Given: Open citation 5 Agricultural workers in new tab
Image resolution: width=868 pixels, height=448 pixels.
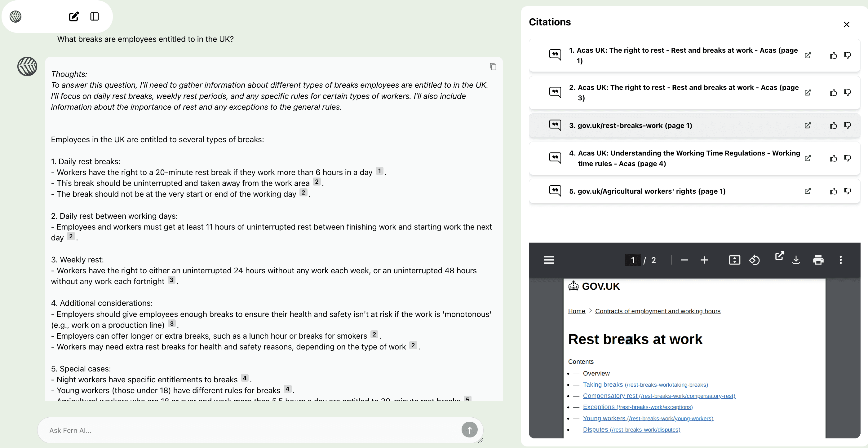Looking at the screenshot, I should point(808,191).
